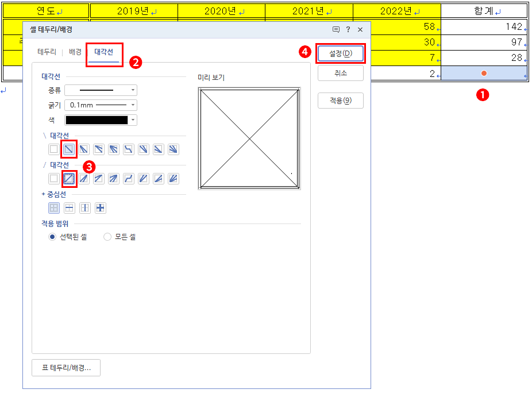Apply the horizontal center line option
This screenshot has height=393, width=532.
(x=69, y=207)
